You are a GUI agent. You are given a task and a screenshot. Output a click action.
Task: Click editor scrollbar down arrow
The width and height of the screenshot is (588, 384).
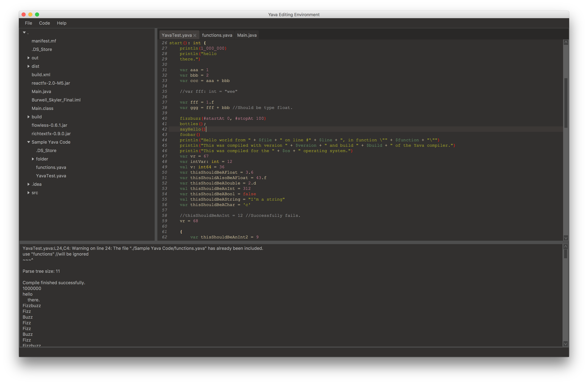(x=566, y=238)
